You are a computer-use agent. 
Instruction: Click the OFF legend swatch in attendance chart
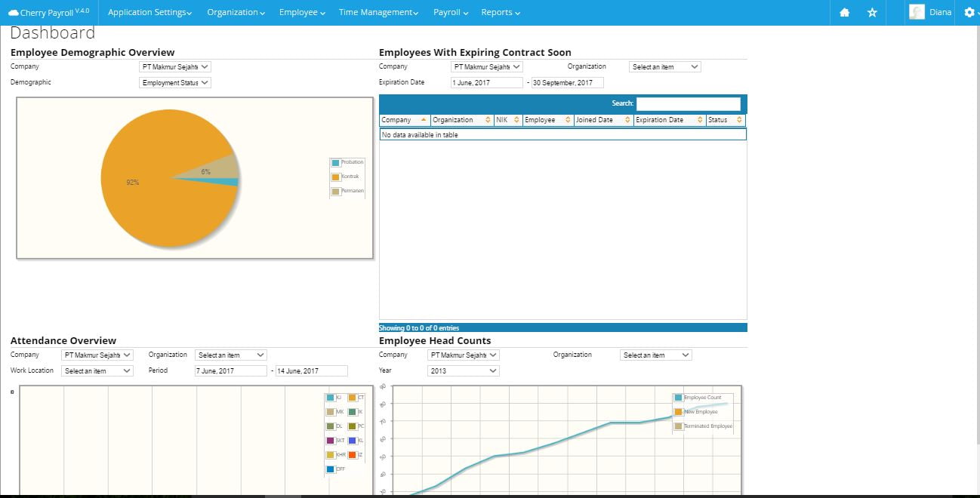point(331,469)
